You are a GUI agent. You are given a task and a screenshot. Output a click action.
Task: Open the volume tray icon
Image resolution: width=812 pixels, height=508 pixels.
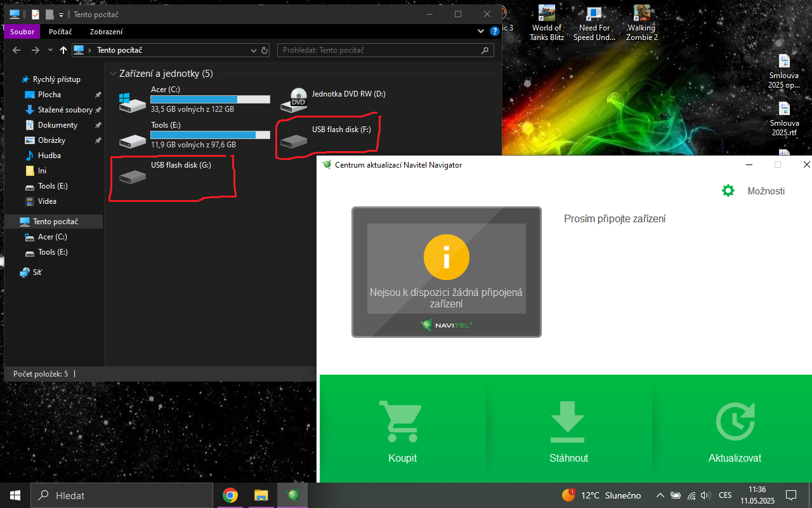pyautogui.click(x=706, y=495)
